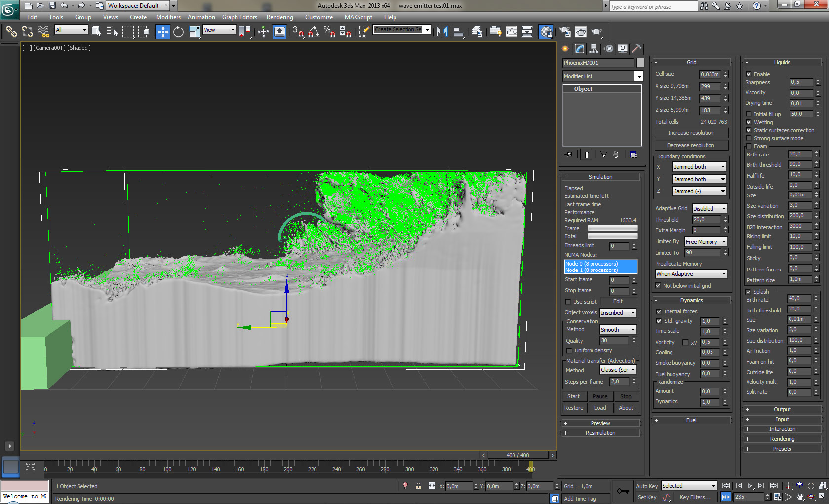Open Limited By Free Memory dropdown
The width and height of the screenshot is (829, 504).
coord(706,242)
